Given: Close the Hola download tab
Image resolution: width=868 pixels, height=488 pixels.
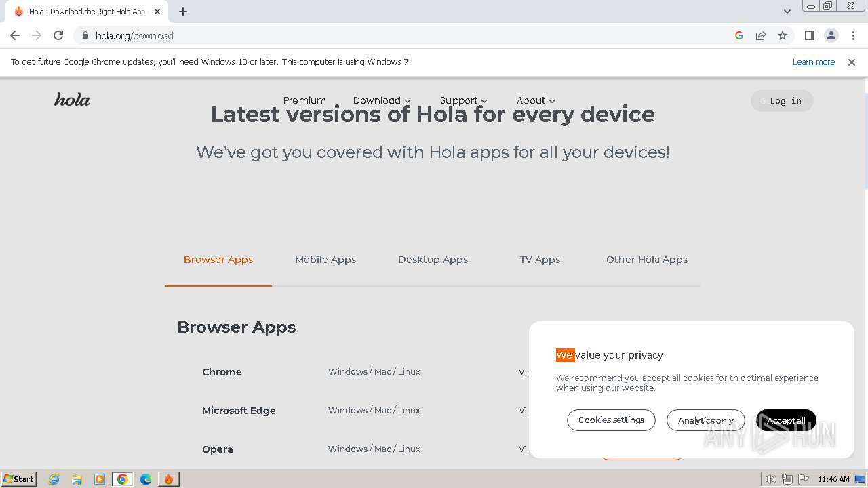Looking at the screenshot, I should (x=157, y=12).
